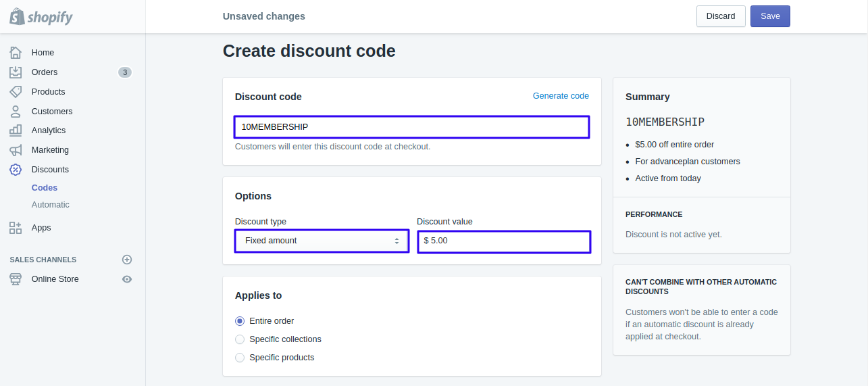Open the Discount type dropdown

click(322, 241)
